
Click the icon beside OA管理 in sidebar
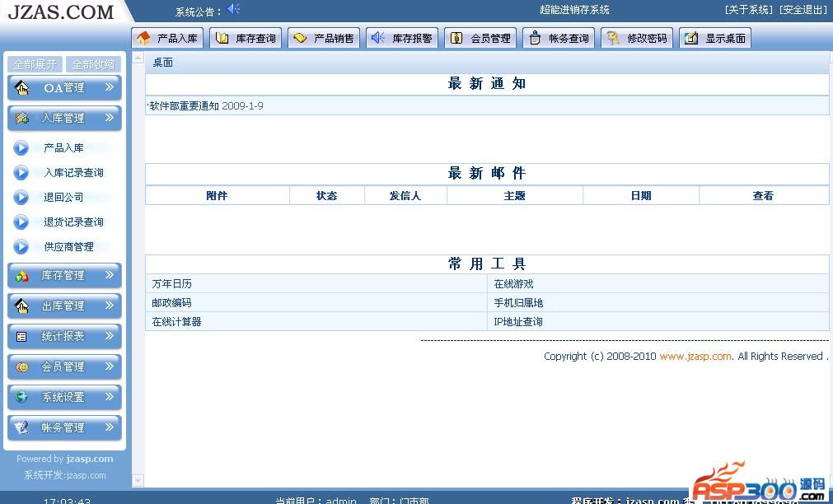point(21,87)
